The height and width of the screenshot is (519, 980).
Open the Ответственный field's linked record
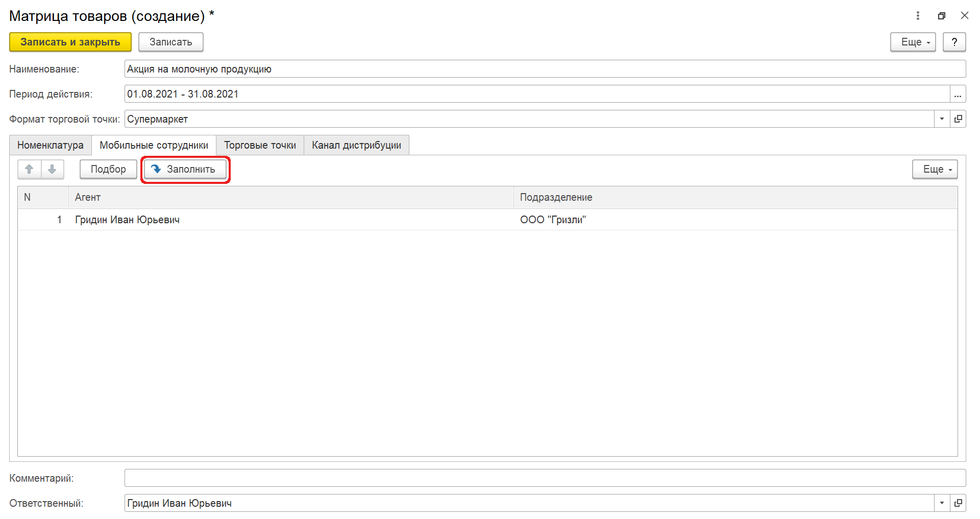point(958,503)
